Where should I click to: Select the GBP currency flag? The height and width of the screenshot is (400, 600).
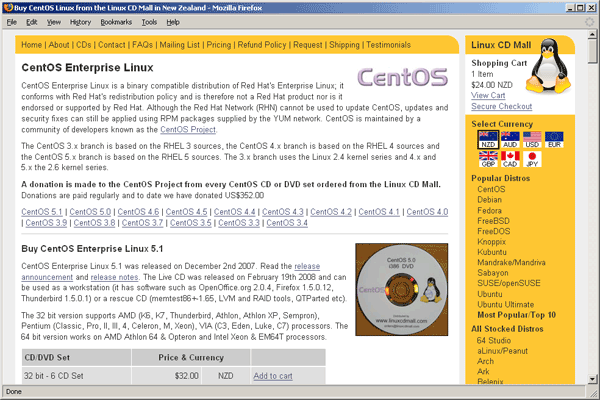[x=488, y=159]
